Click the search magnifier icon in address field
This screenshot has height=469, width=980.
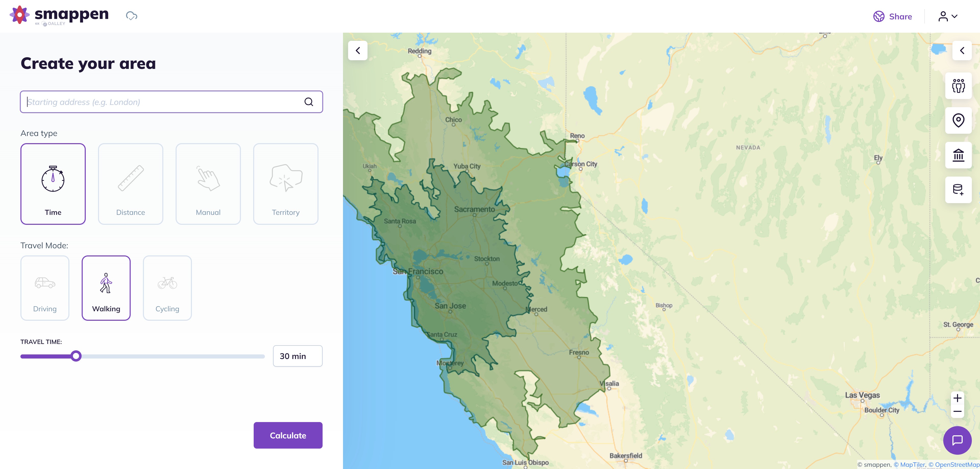pos(309,102)
